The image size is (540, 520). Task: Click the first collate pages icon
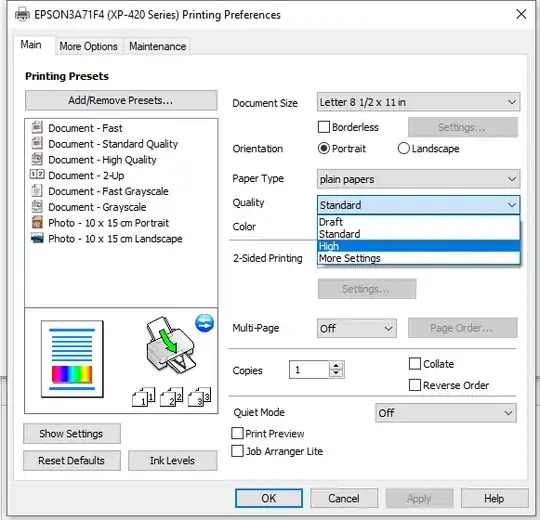tap(144, 397)
